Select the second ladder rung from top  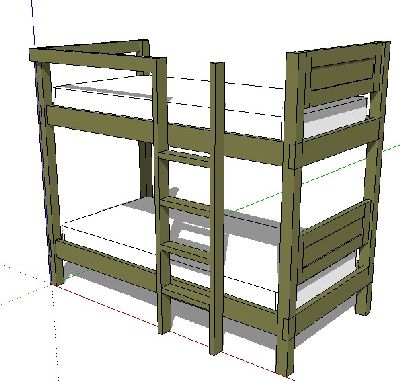click(x=186, y=205)
